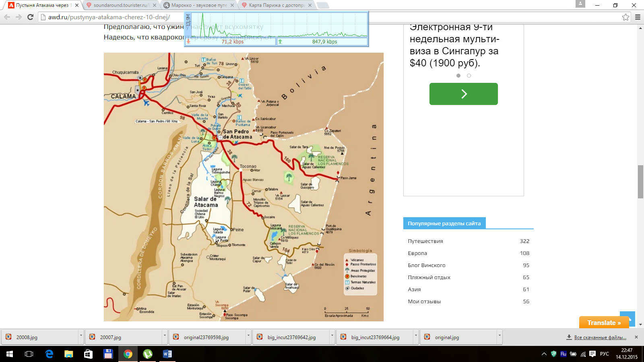Select the first carousel dot
The image size is (644, 362).
[x=458, y=76]
